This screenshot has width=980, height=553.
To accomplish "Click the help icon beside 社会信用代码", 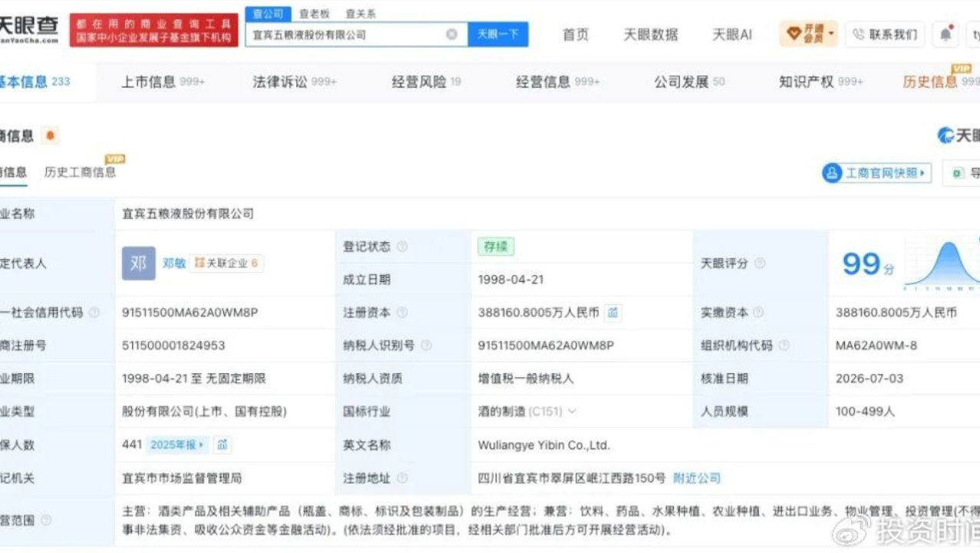I will 94,313.
